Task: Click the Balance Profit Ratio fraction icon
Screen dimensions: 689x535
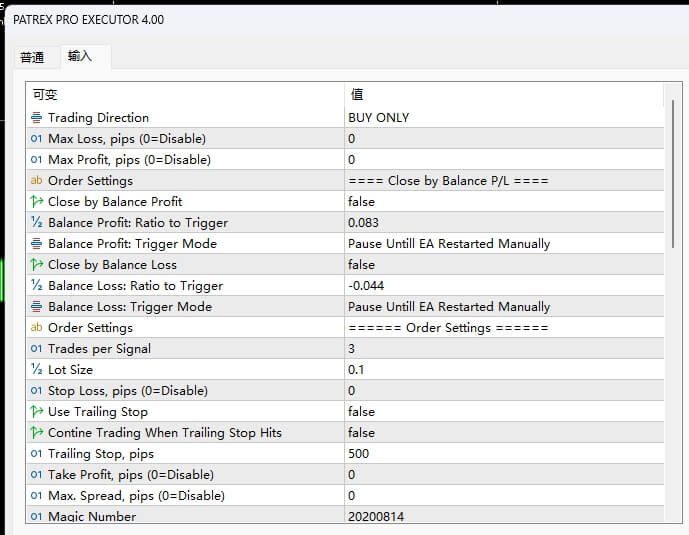Action: [36, 223]
